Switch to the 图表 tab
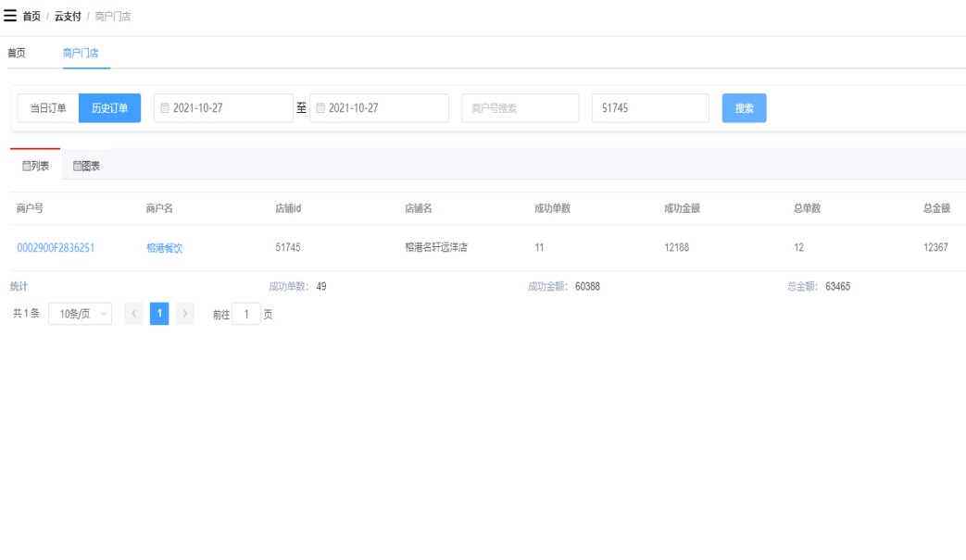 [x=86, y=166]
